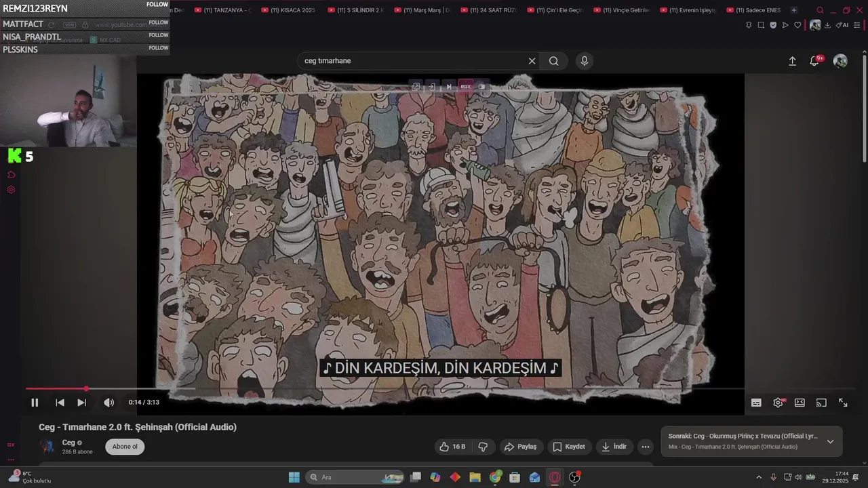Show hidden system tray icons chevron
868x488 pixels.
(x=759, y=477)
